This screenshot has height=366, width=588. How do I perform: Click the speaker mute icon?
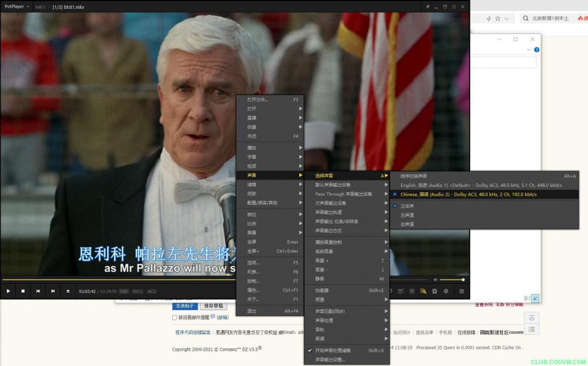point(436,280)
